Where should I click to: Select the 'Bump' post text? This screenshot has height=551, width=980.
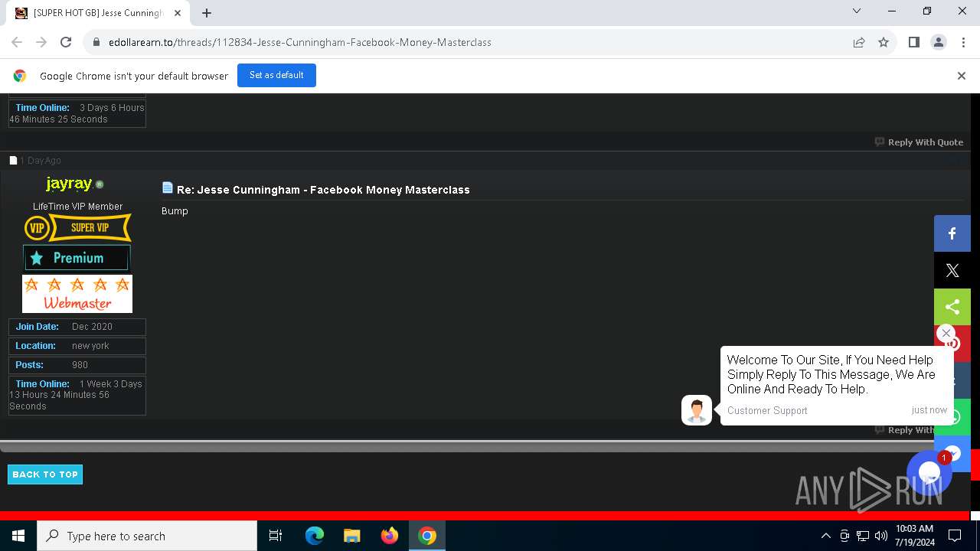pos(175,211)
